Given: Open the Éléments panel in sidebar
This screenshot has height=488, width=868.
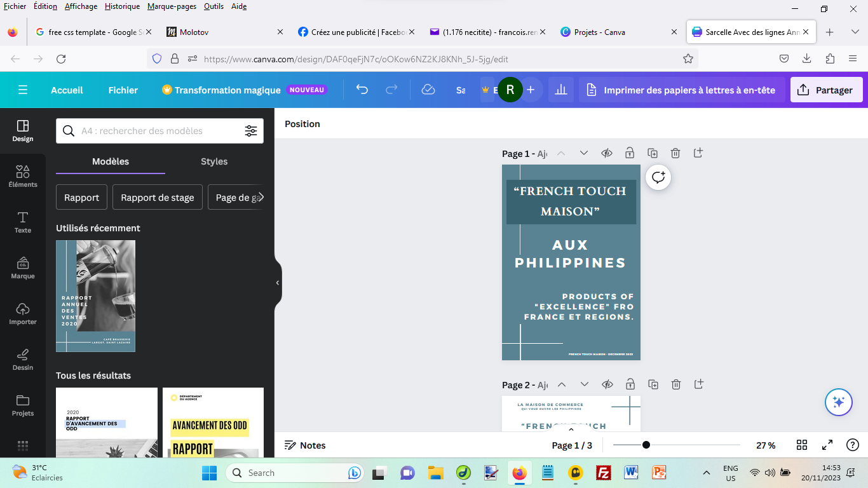Looking at the screenshot, I should point(23,176).
